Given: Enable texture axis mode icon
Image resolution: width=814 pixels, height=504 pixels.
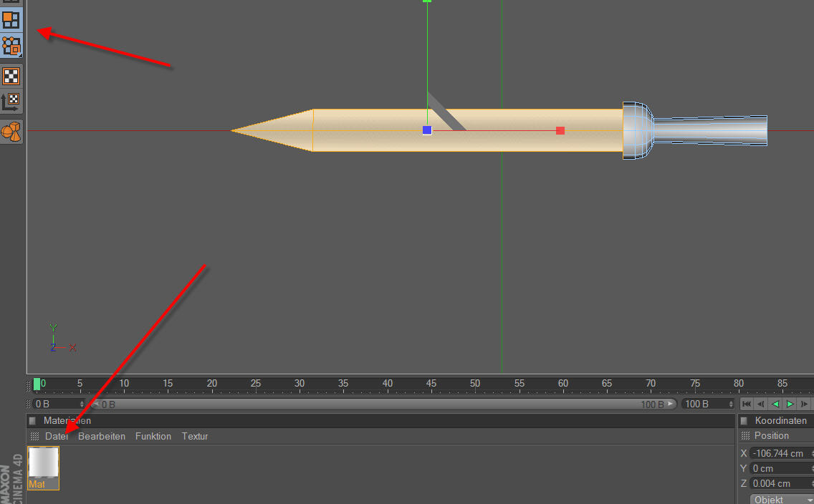Looking at the screenshot, I should click(11, 102).
